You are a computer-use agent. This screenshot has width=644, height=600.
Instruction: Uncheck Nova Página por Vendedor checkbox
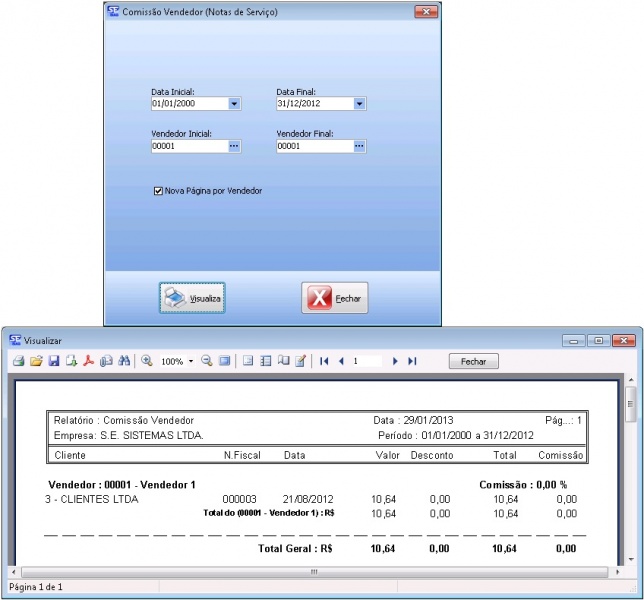pos(158,190)
